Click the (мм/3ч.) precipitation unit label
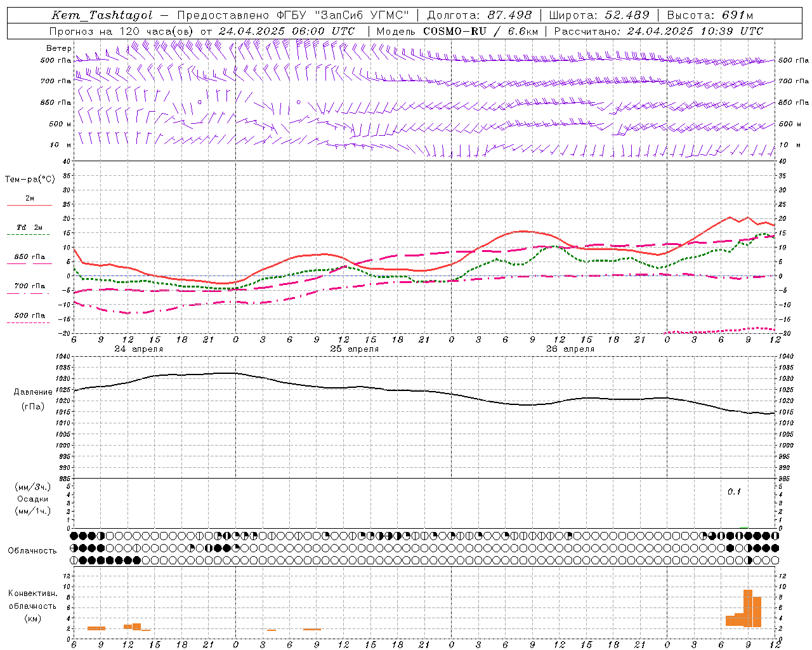Screen dimensions: 812x650 coord(33,487)
